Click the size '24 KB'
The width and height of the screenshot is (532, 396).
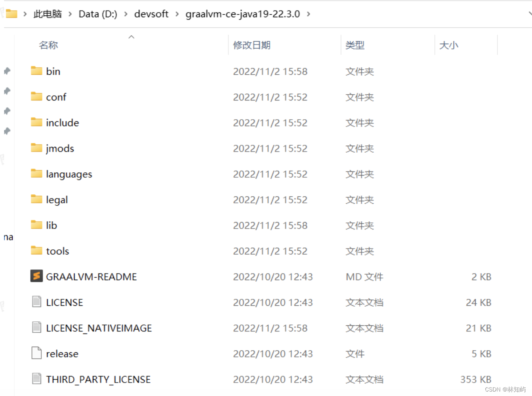click(x=479, y=303)
